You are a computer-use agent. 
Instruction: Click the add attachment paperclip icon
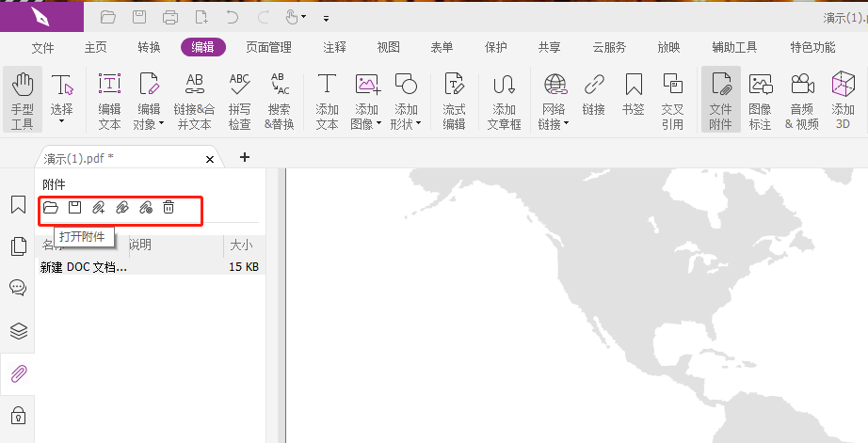(x=99, y=208)
